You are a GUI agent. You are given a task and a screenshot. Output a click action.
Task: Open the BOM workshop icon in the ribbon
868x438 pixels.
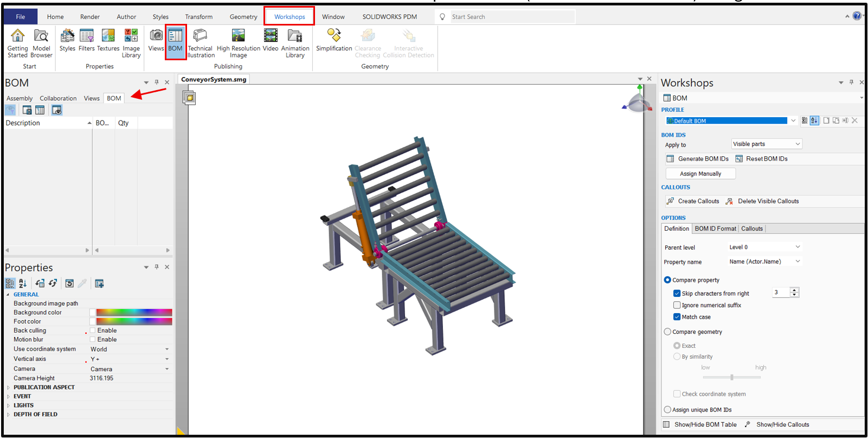click(x=175, y=41)
